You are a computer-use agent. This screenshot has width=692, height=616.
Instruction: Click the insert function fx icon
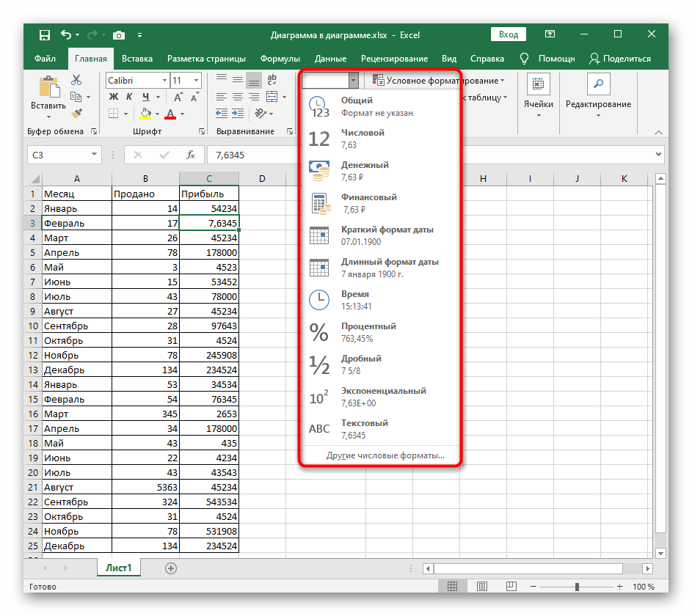tap(191, 155)
